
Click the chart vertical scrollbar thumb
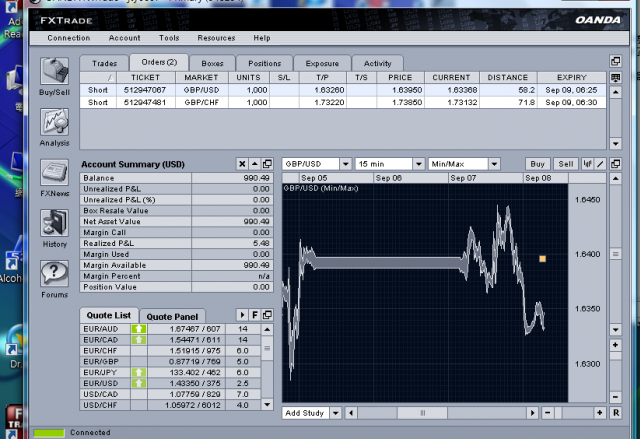(616, 254)
